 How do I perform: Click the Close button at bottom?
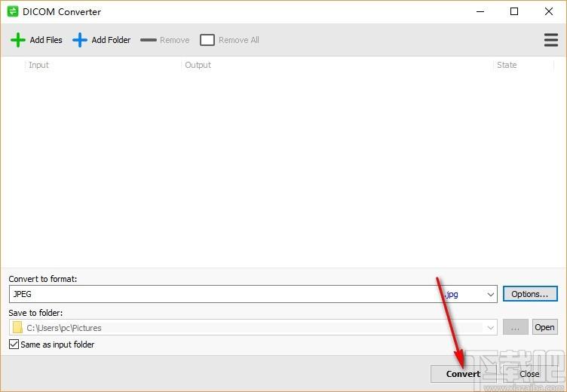529,374
